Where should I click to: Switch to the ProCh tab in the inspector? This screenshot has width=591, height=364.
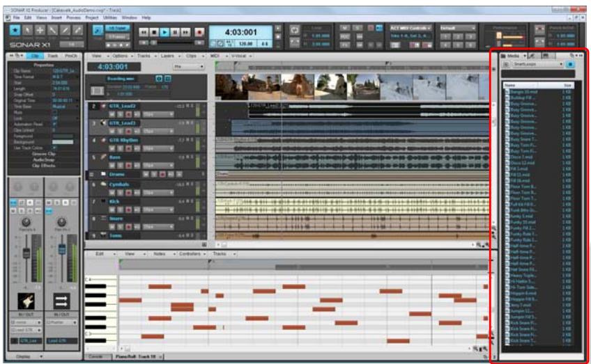click(71, 56)
